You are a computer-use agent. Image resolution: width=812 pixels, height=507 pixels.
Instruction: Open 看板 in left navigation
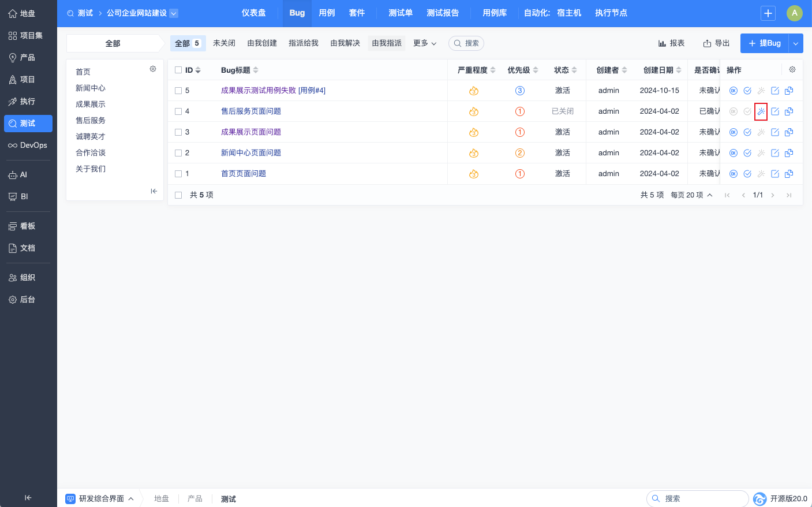coord(28,226)
